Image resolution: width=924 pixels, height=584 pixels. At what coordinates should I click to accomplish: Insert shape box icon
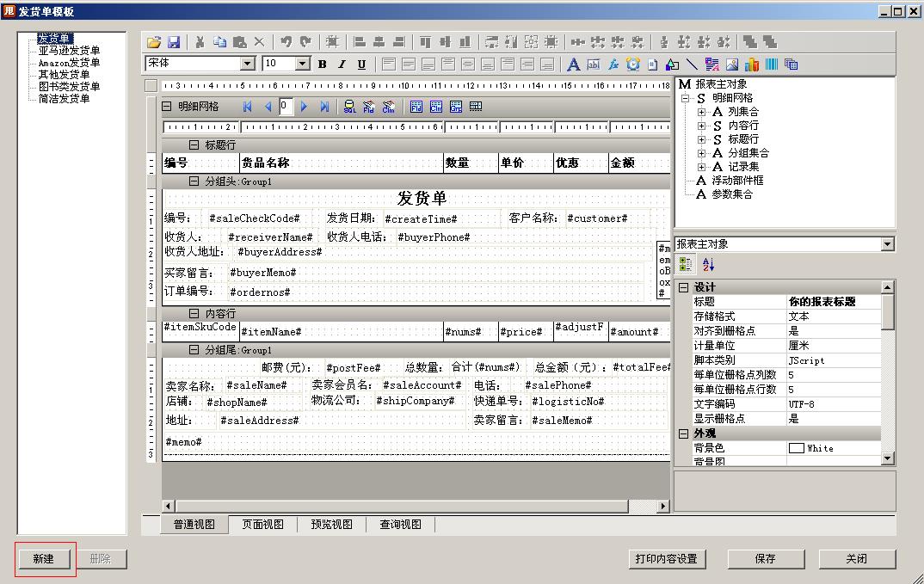[673, 65]
